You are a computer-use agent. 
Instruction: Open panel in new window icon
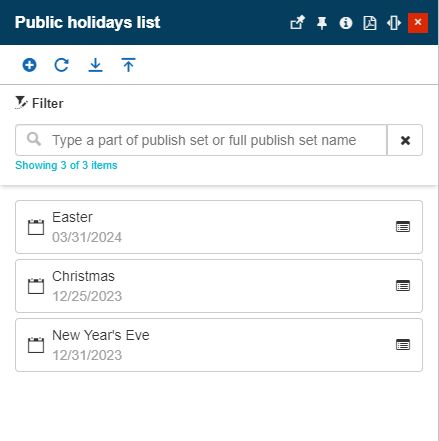297,23
